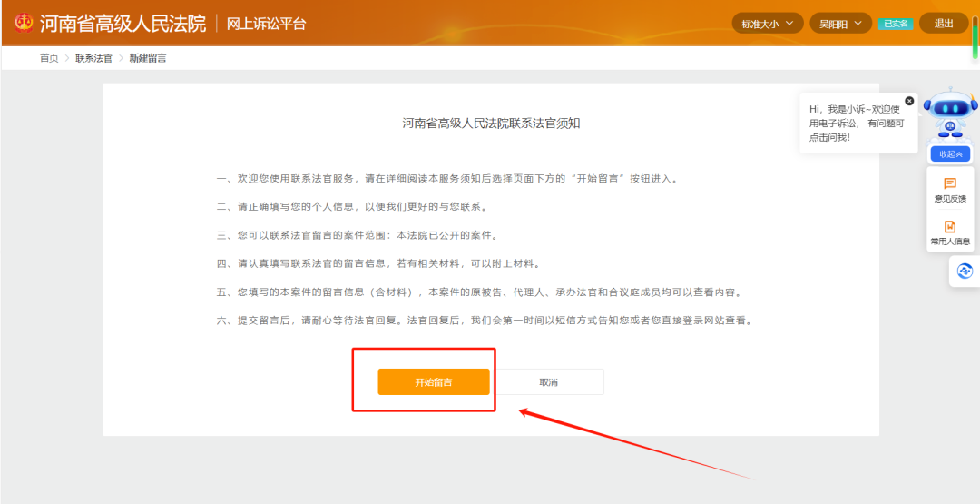980x504 pixels.
Task: Click the 开始留言 button
Action: click(433, 382)
